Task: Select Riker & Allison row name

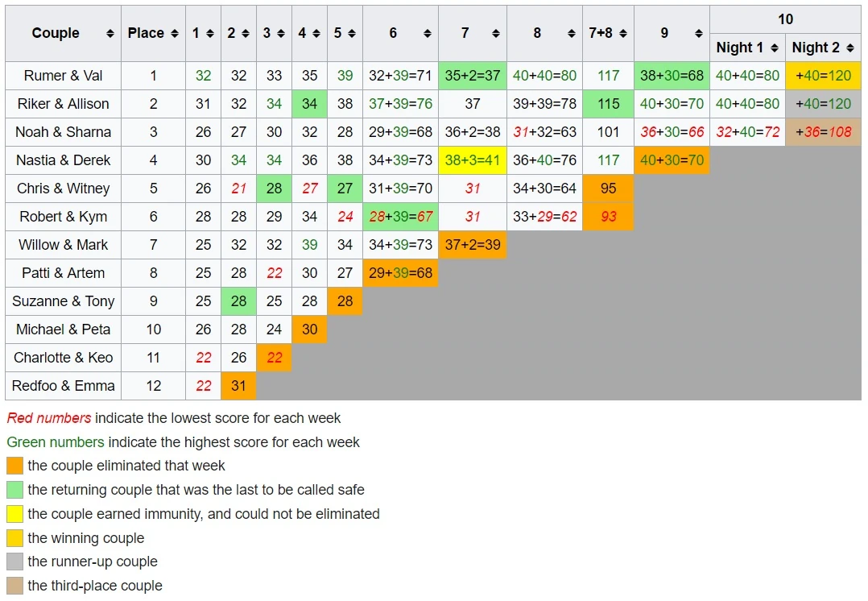Action: pyautogui.click(x=63, y=104)
